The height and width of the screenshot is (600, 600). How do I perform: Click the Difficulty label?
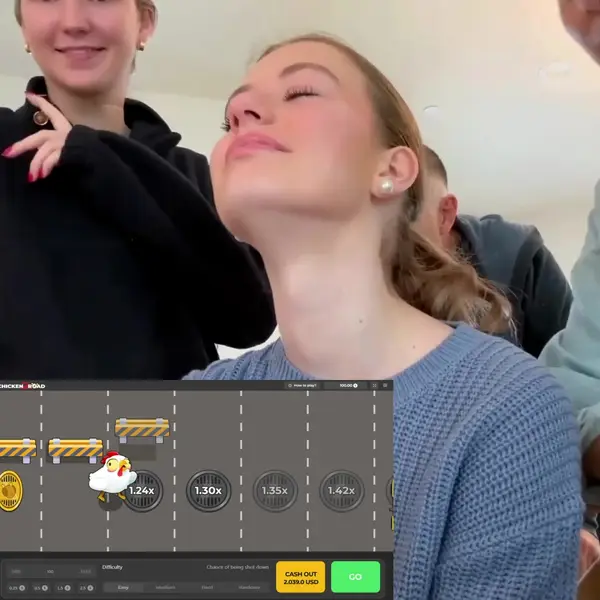pos(112,567)
